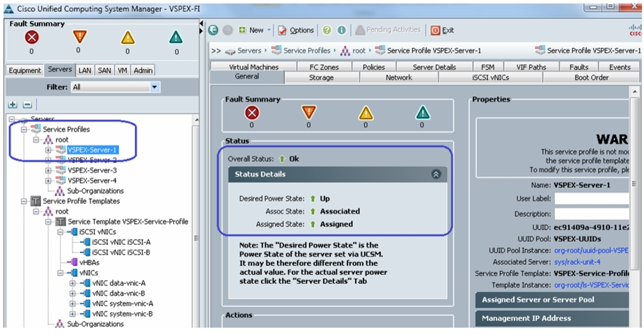This screenshot has height=336, width=644.
Task: Select vNIC data-vnic-B
Action: [x=118, y=294]
